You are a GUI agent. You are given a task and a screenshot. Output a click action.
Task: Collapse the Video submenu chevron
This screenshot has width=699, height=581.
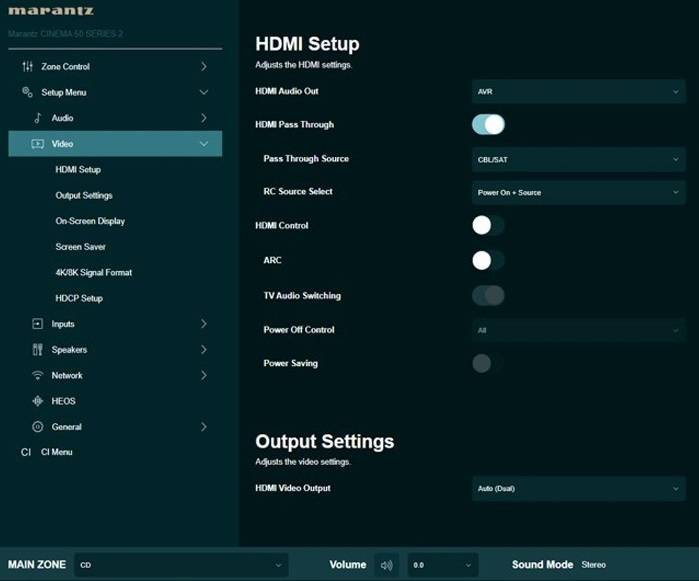tap(204, 144)
